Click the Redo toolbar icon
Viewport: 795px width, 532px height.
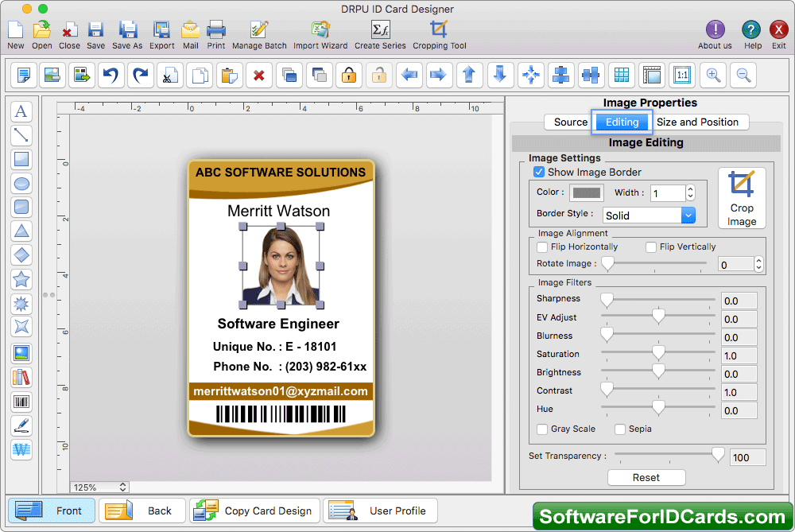pyautogui.click(x=141, y=75)
